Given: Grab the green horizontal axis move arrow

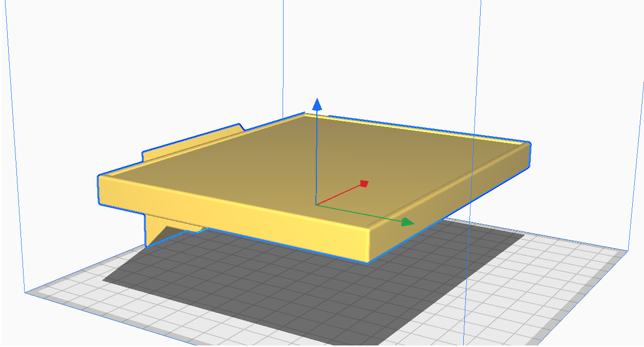Looking at the screenshot, I should (x=407, y=222).
